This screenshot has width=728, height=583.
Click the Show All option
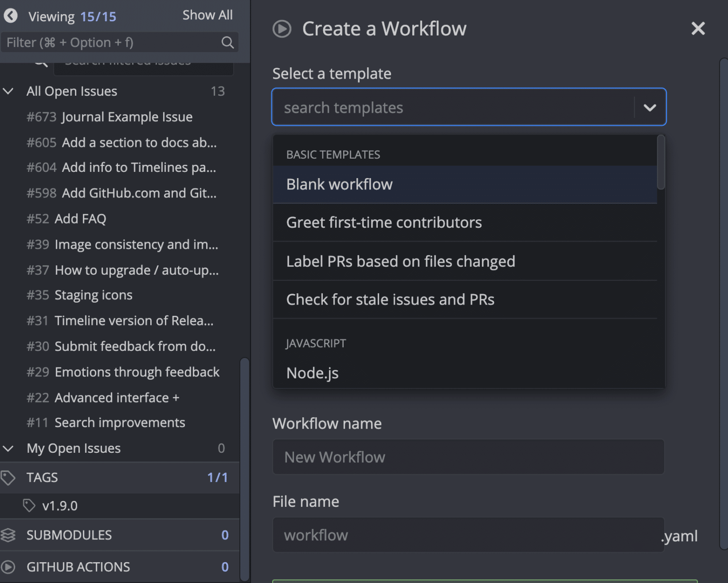pos(208,15)
